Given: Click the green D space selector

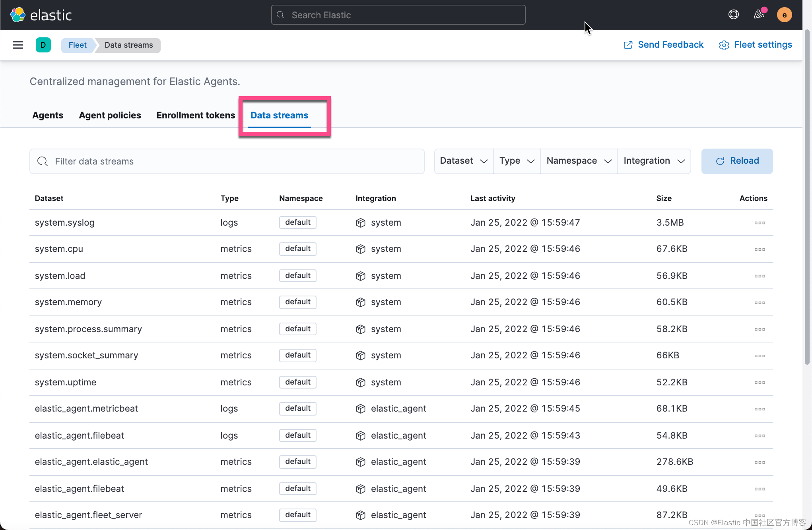Looking at the screenshot, I should coord(43,45).
